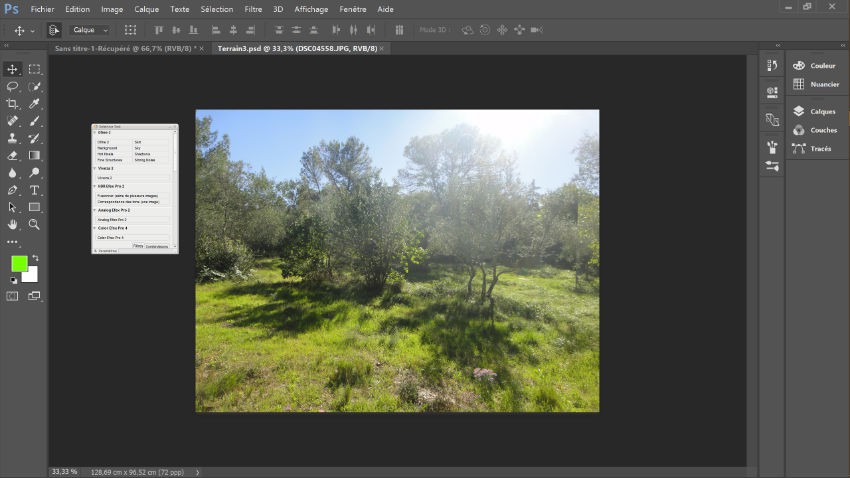Image resolution: width=850 pixels, height=478 pixels.
Task: Select the Zoom magnifier tool
Action: coord(35,225)
